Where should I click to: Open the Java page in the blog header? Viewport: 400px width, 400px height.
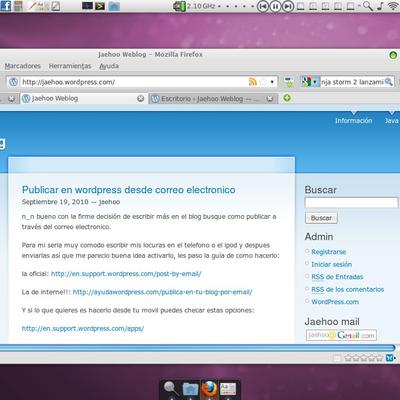pos(392,121)
